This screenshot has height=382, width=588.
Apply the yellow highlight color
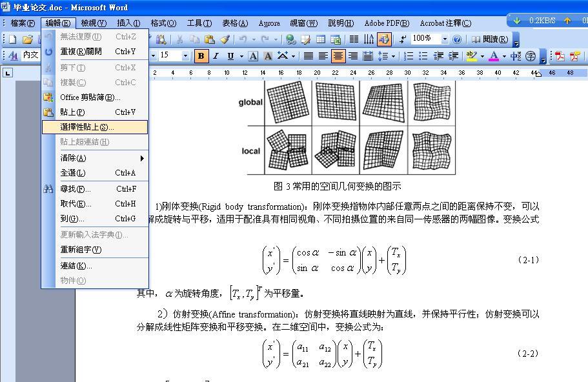pos(471,56)
